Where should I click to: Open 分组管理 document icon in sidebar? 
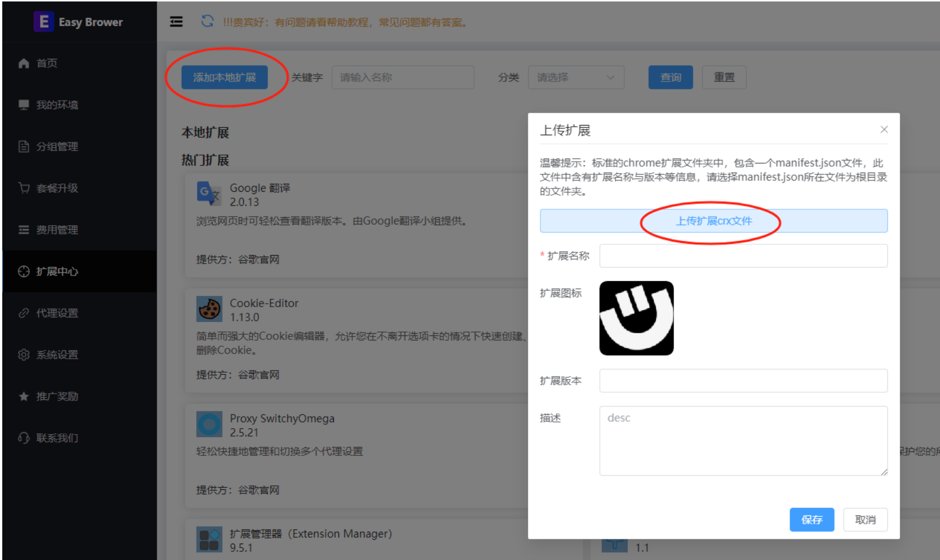pos(24,147)
